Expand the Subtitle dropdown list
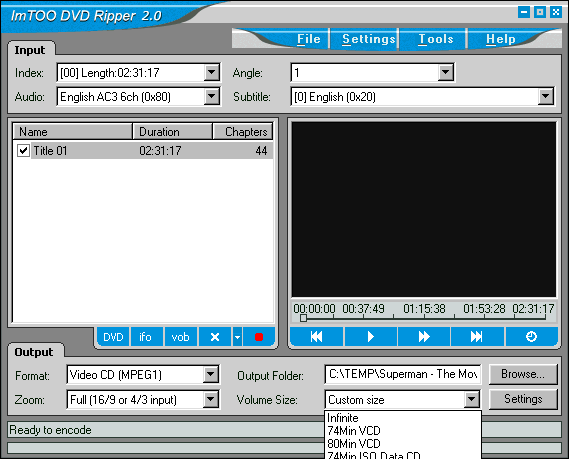The height and width of the screenshot is (459, 569). [545, 97]
